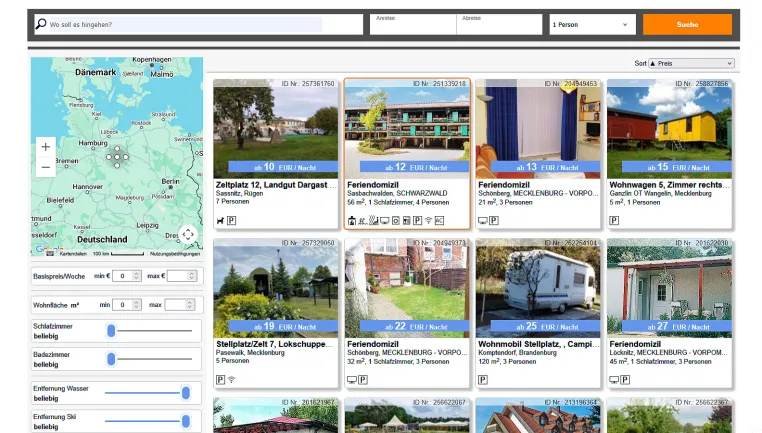The height and width of the screenshot is (433, 762).
Task: Open the map camera pan controls
Action: (188, 235)
